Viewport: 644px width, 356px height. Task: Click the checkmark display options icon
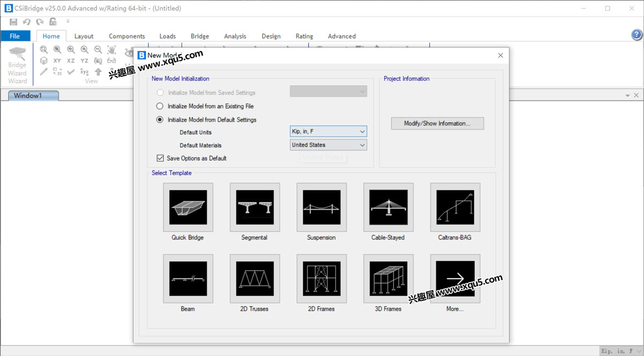71,71
